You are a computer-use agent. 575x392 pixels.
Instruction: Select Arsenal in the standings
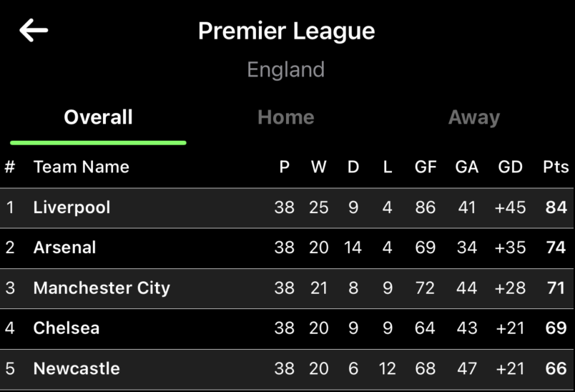point(64,248)
